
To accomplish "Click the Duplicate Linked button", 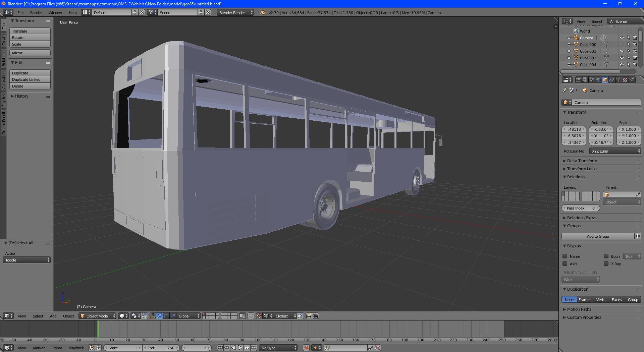I will click(30, 79).
